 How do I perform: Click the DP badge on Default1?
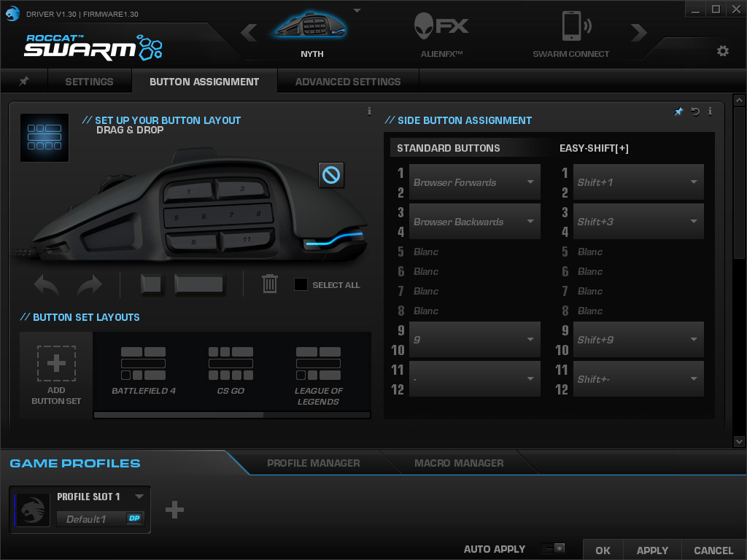(134, 518)
